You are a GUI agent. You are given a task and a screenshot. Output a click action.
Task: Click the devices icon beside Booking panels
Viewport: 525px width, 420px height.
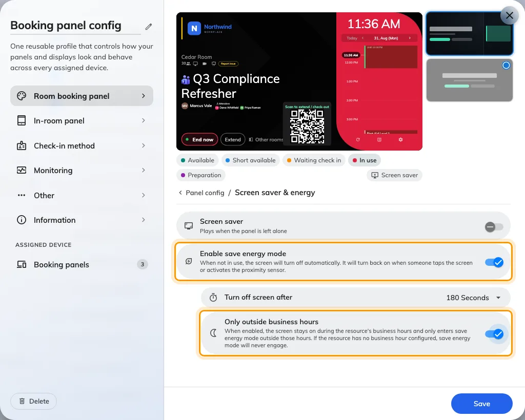pos(22,264)
